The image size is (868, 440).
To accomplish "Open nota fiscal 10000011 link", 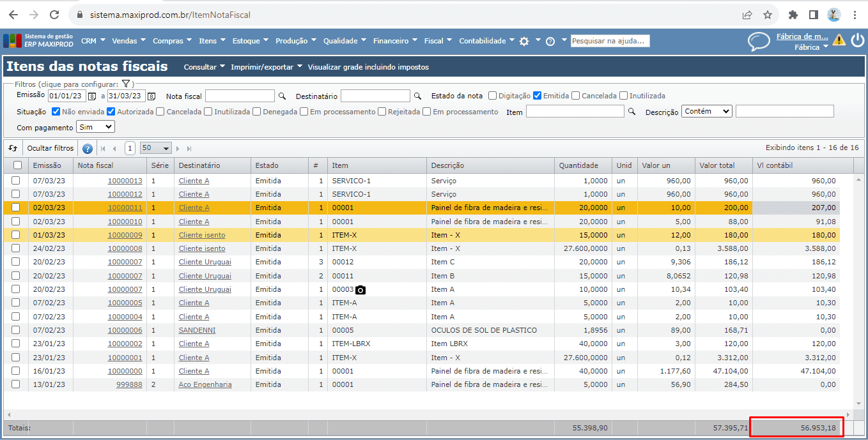I will (x=125, y=208).
